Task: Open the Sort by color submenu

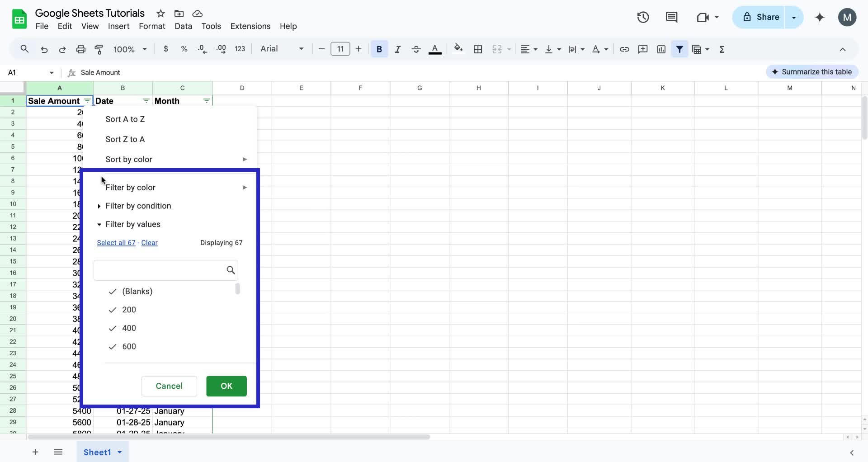Action: pyautogui.click(x=129, y=159)
